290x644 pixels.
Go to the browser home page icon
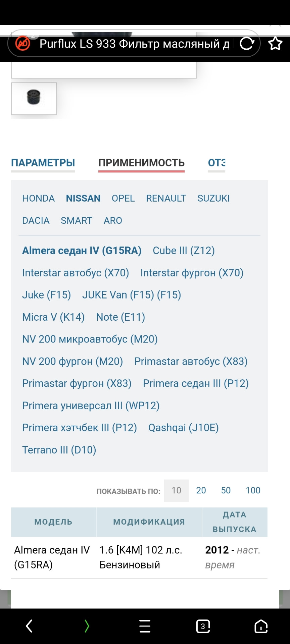coord(261,626)
